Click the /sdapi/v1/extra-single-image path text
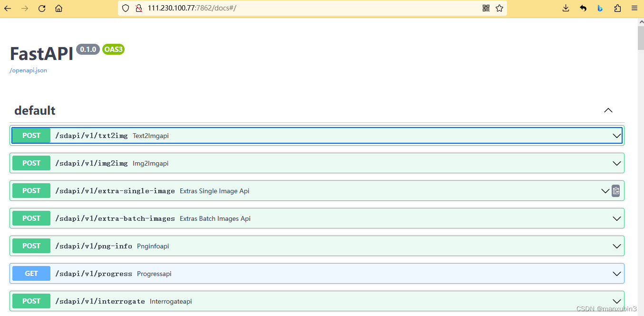This screenshot has width=644, height=316. click(x=115, y=191)
